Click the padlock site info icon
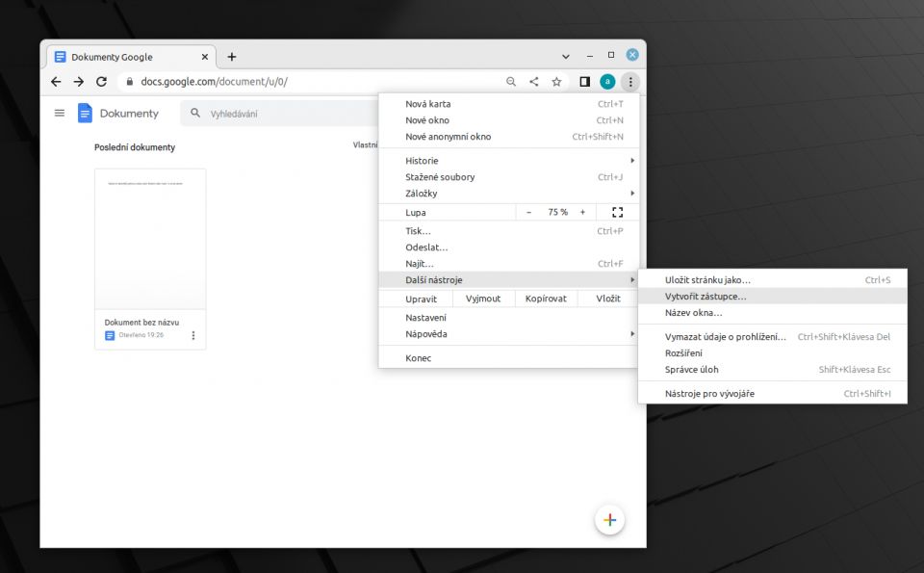Image resolution: width=924 pixels, height=573 pixels. (130, 81)
